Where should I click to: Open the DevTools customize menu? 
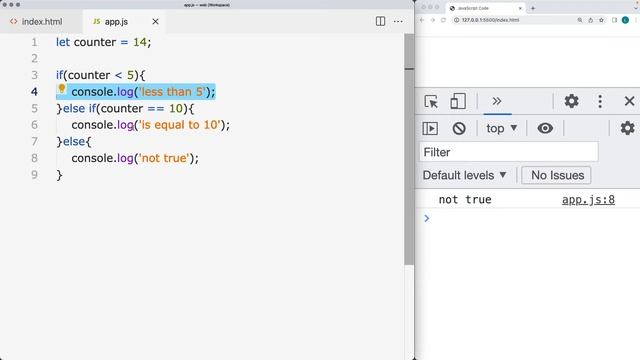pyautogui.click(x=600, y=101)
